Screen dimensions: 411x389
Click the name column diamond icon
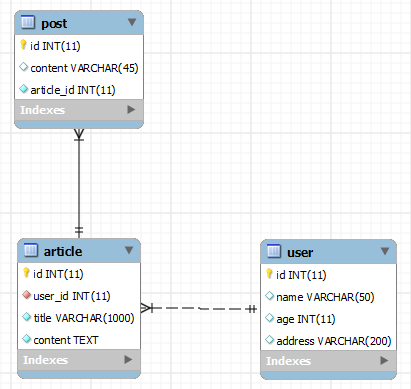pos(269,296)
